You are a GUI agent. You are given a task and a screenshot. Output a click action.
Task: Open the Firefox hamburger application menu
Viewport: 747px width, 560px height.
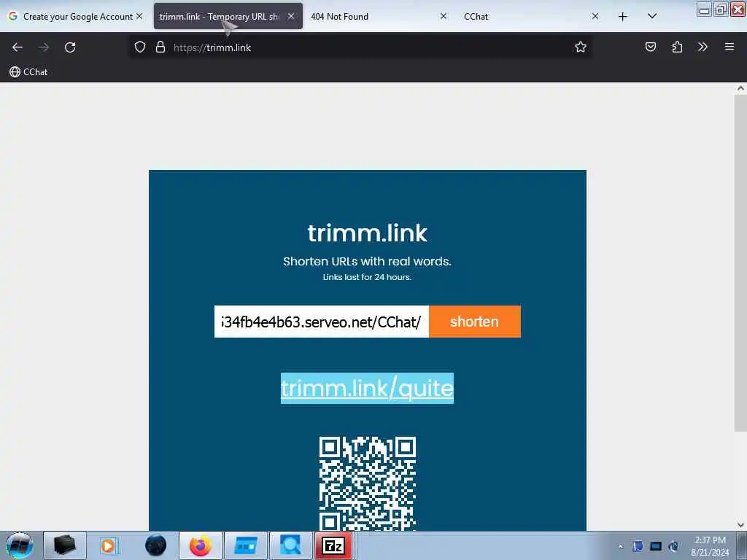pos(729,47)
